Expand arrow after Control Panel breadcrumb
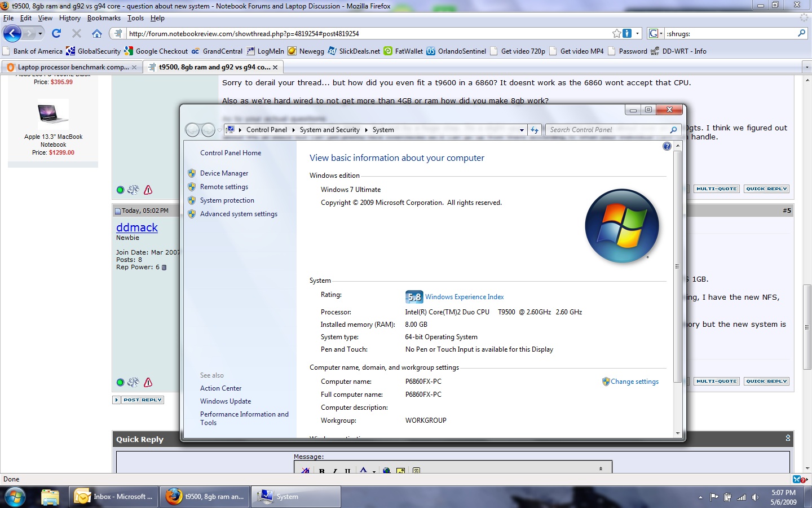Viewport: 812px width, 508px height. tap(293, 130)
